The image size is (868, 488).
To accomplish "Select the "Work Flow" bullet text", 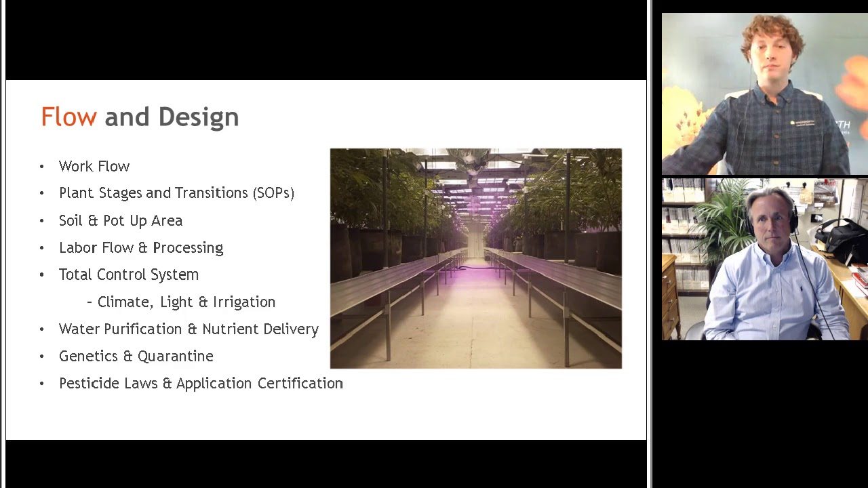I will tap(94, 166).
